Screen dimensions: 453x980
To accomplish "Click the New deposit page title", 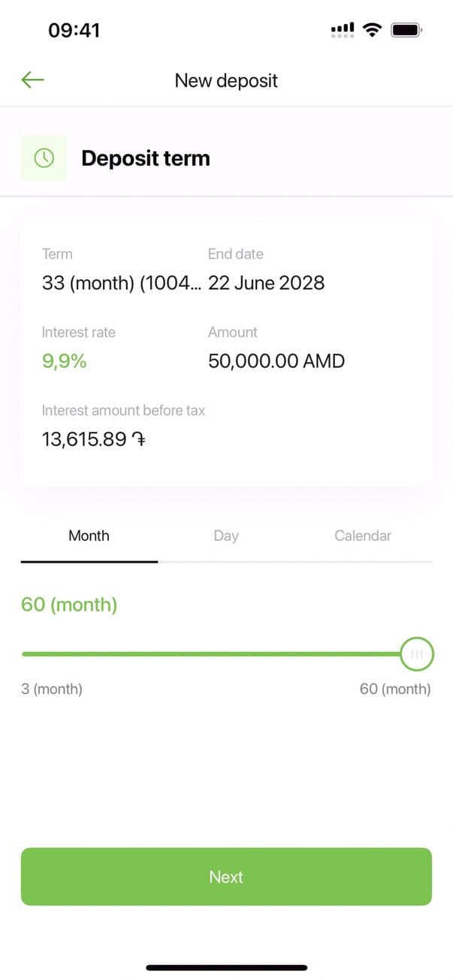I will [x=226, y=80].
